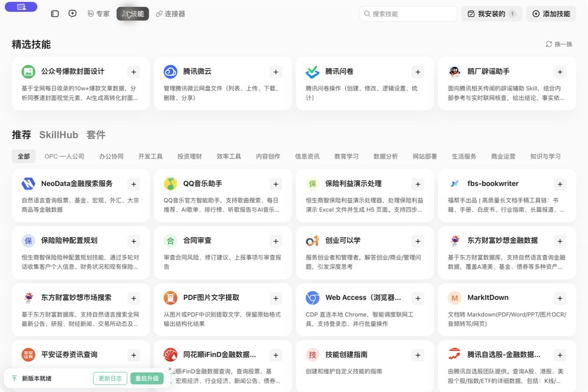Add the Web Access skill
The height and width of the screenshot is (392, 588).
coord(418,298)
